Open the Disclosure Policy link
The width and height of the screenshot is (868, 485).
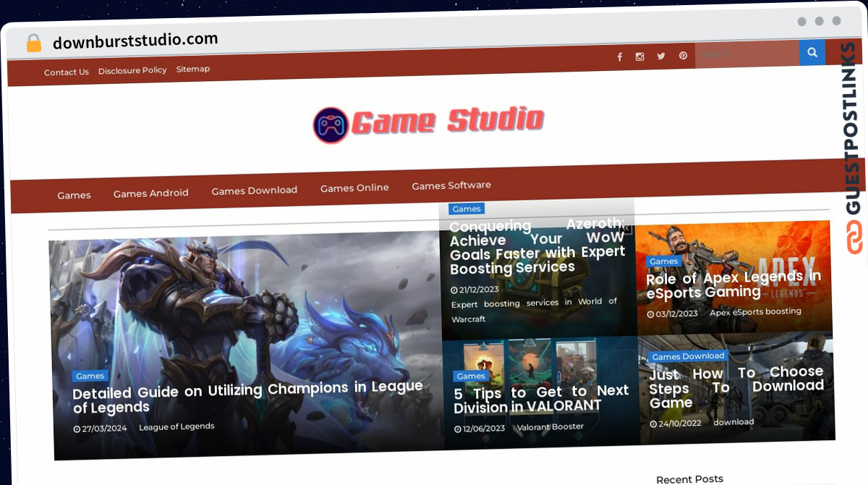coord(132,70)
